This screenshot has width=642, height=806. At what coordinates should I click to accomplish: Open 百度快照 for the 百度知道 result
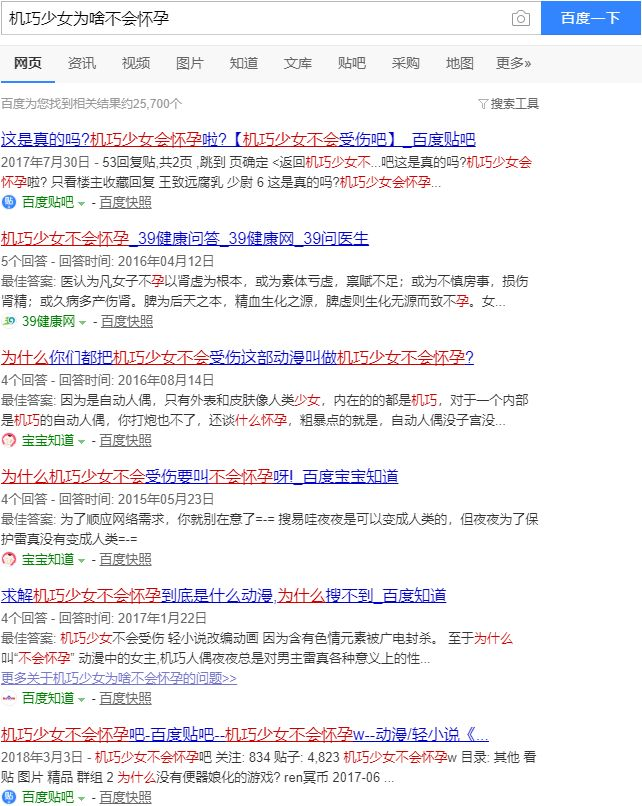pyautogui.click(x=125, y=699)
